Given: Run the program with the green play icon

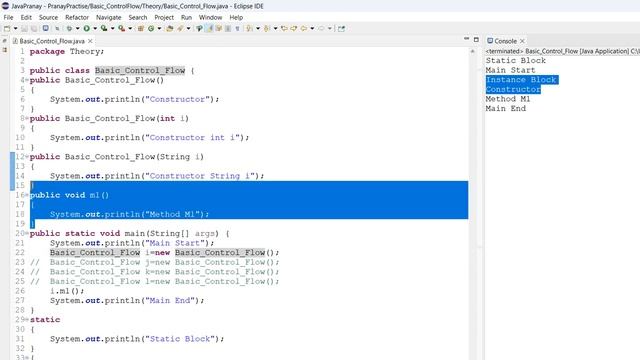Looking at the screenshot, I should (x=87, y=29).
